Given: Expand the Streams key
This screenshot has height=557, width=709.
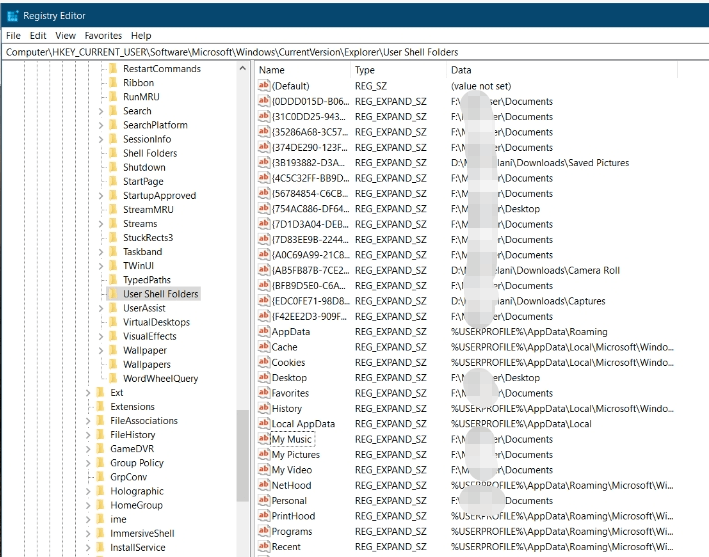Looking at the screenshot, I should point(101,224).
